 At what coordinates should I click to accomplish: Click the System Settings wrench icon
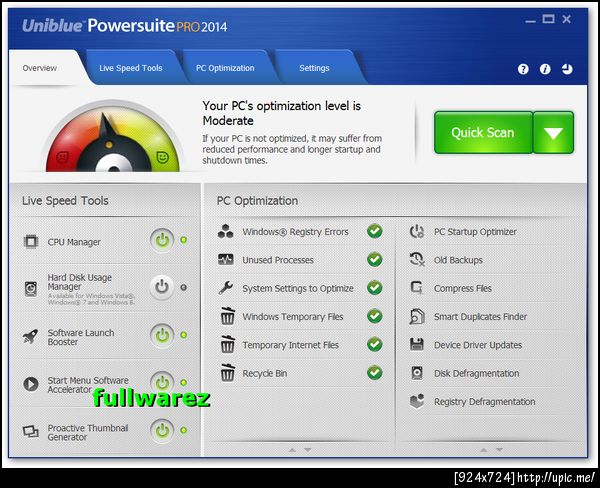(226, 288)
